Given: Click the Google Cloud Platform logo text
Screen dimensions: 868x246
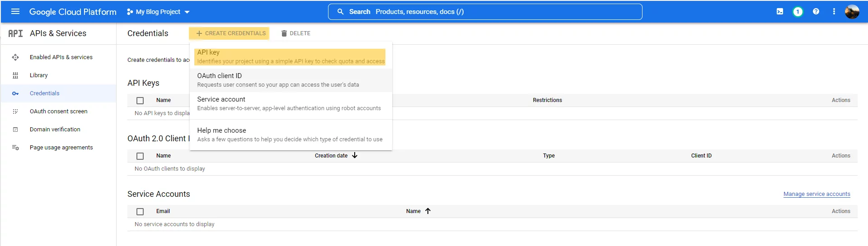Looking at the screenshot, I should point(73,12).
